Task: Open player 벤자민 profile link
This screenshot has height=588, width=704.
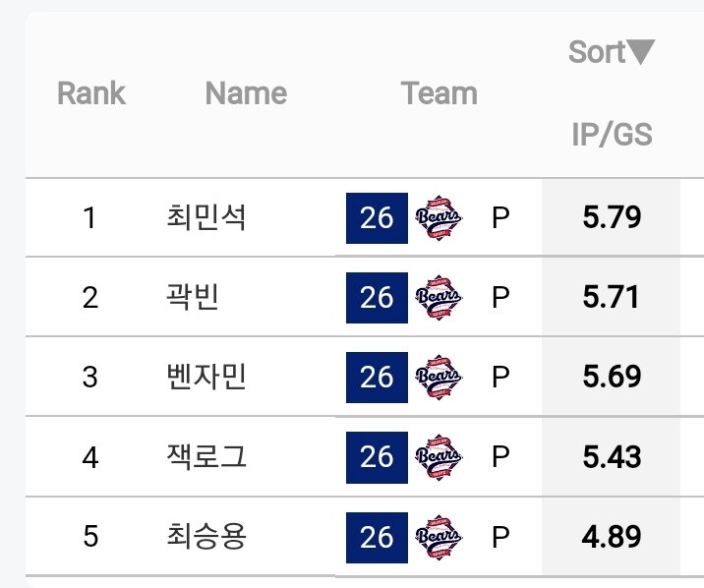Action: point(206,377)
